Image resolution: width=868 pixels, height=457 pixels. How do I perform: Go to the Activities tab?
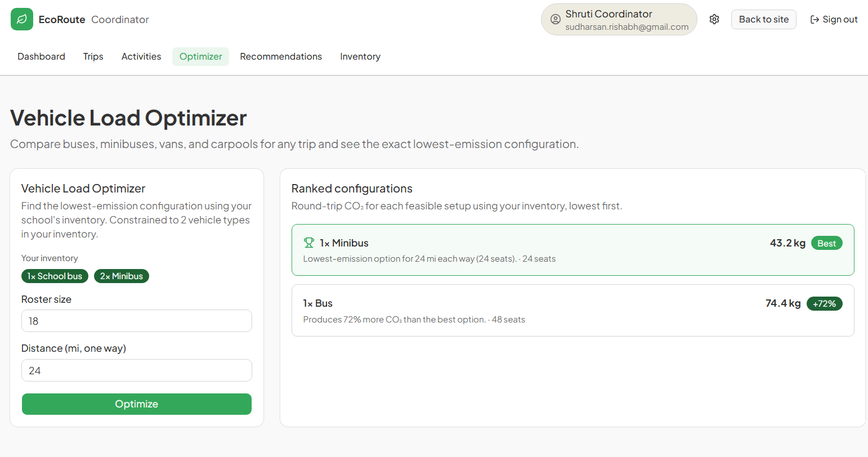(141, 56)
